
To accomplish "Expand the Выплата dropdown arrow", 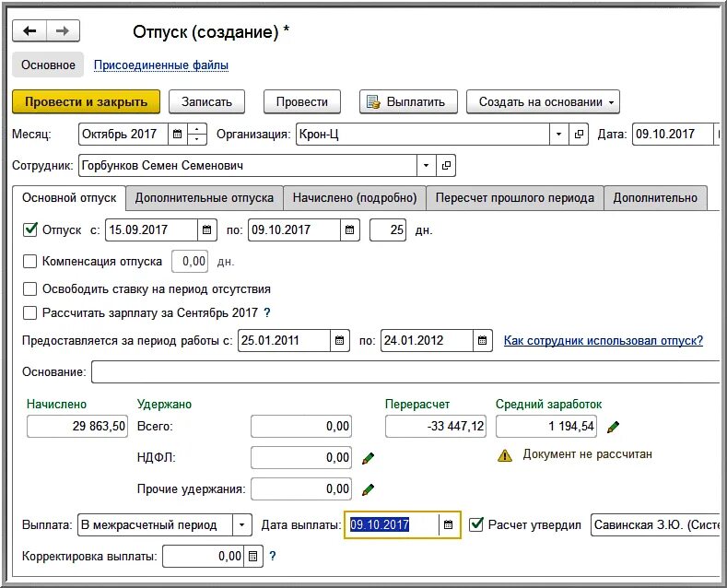I will (241, 525).
